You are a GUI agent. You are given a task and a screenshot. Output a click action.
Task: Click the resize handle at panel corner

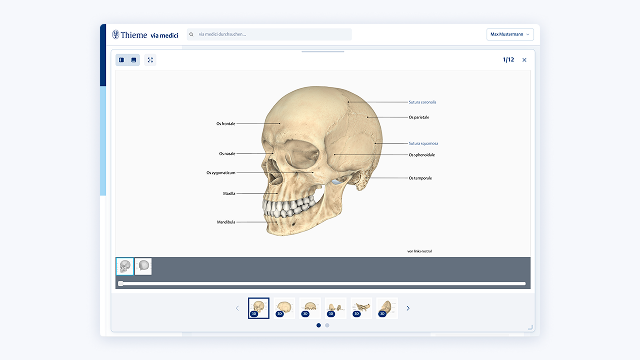[530, 327]
